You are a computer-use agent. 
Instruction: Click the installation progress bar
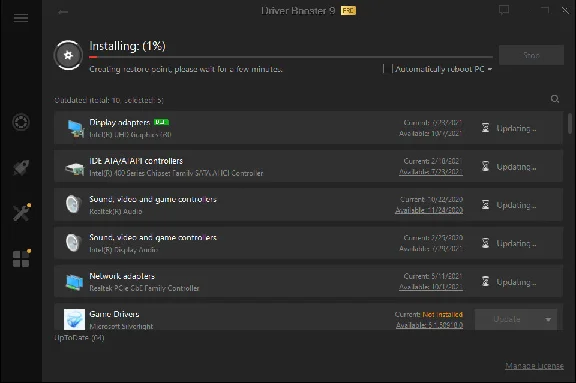(x=291, y=57)
